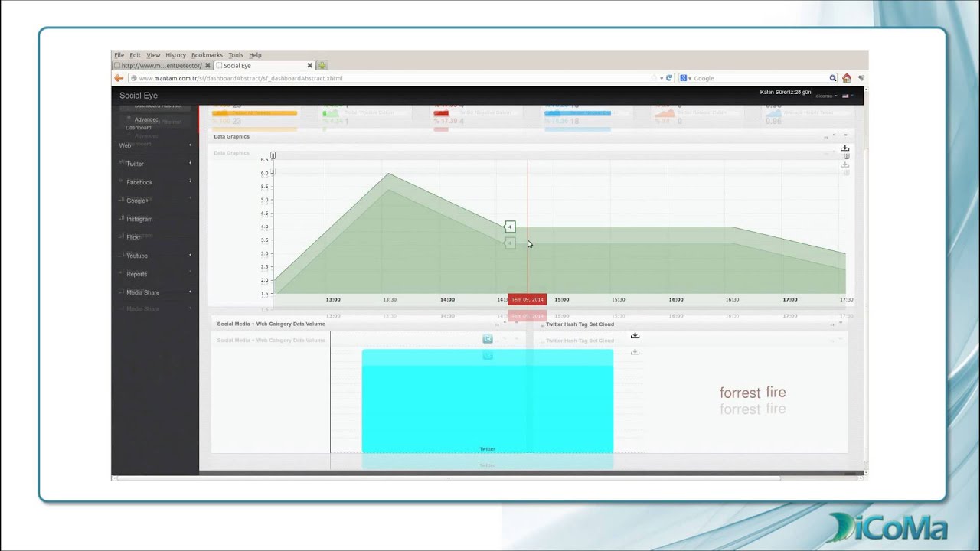
Task: Open the File menu
Action: coord(119,55)
